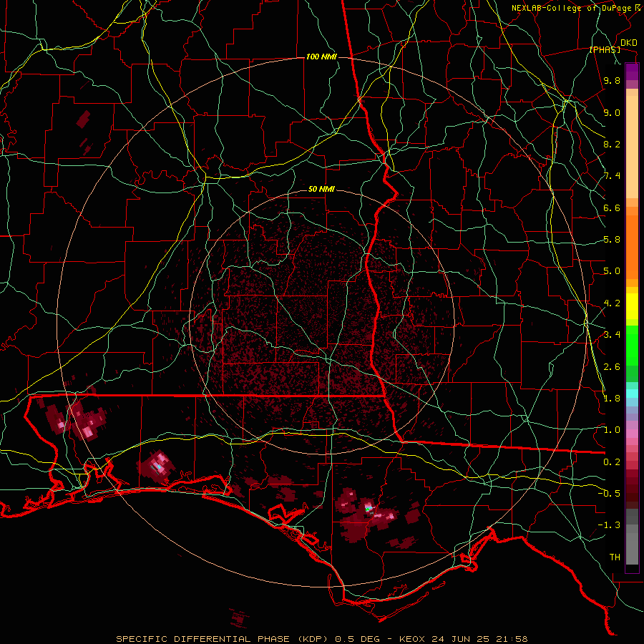Pick the peach band of the color scale

click(632, 148)
